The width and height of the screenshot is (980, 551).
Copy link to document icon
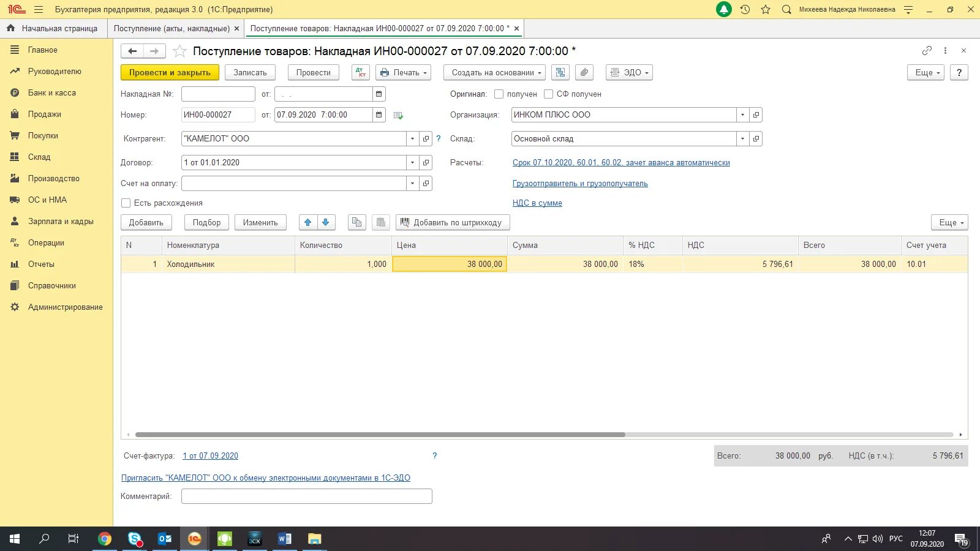(x=927, y=51)
